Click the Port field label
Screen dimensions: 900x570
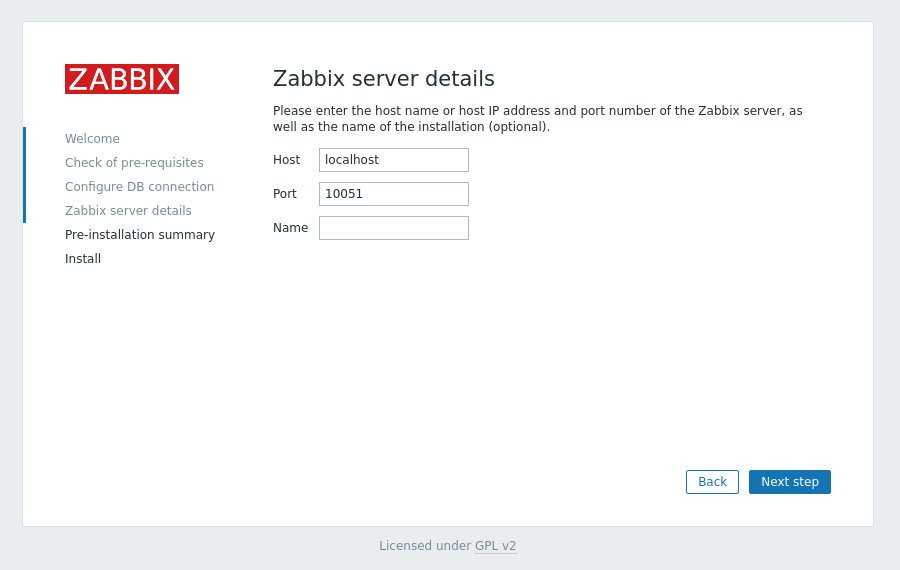(x=285, y=194)
